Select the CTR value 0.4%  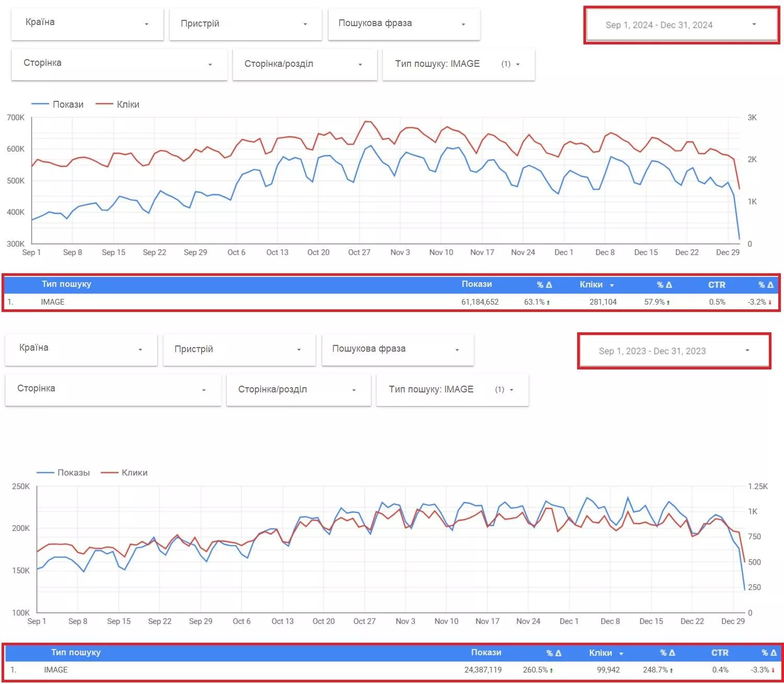(x=720, y=670)
